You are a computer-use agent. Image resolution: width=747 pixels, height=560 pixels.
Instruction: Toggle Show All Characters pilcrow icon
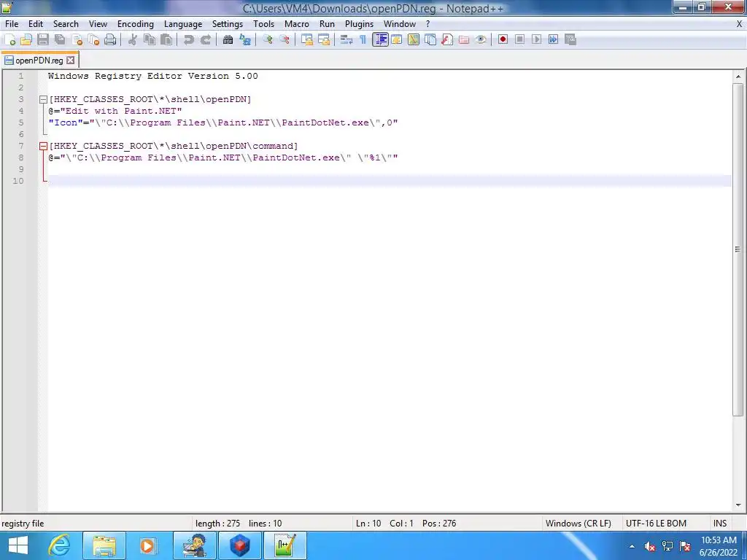click(x=363, y=39)
